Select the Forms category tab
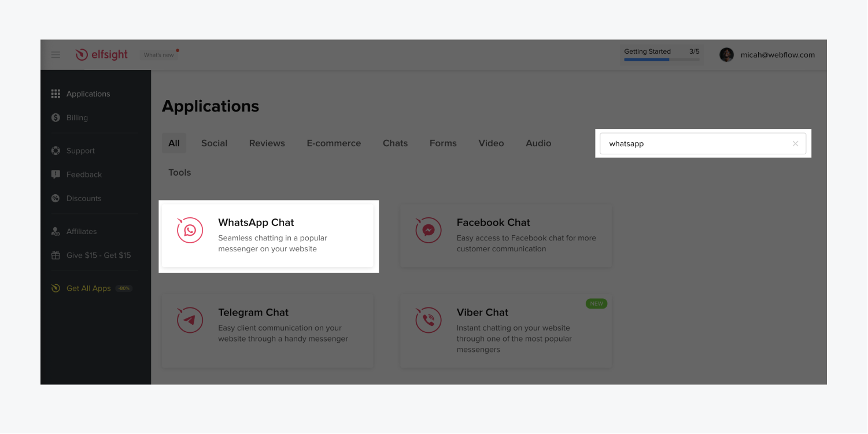The width and height of the screenshot is (868, 434). point(443,143)
